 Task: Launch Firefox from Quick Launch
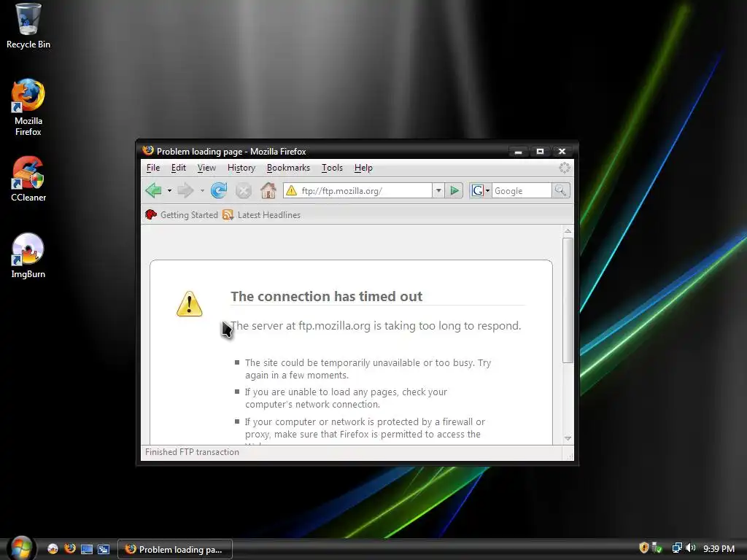pos(70,548)
